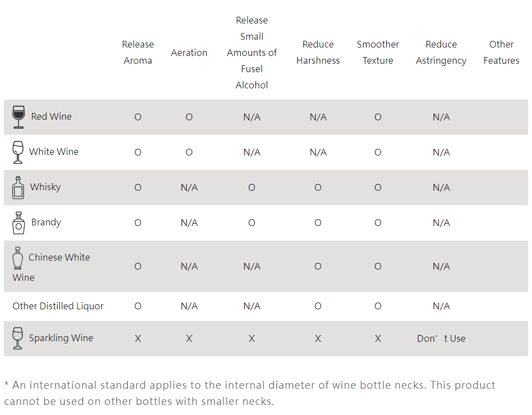The width and height of the screenshot is (532, 415).
Task: Click the Brandy row label text
Action: tap(46, 222)
